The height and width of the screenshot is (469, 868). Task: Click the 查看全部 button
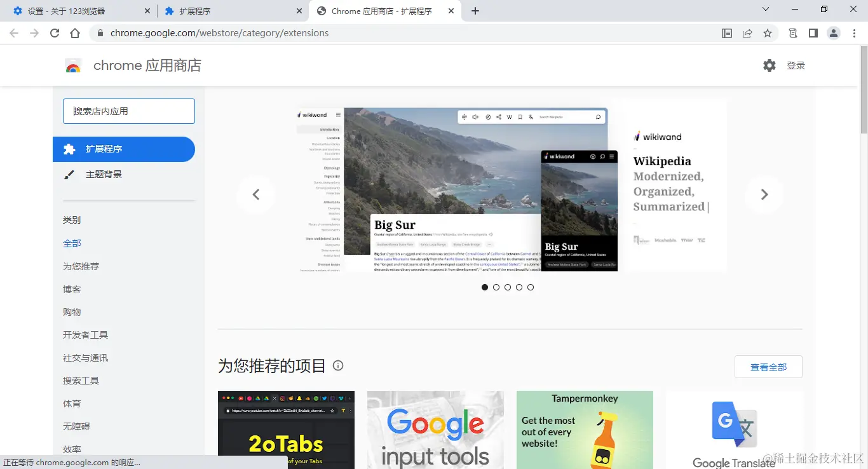(x=768, y=367)
